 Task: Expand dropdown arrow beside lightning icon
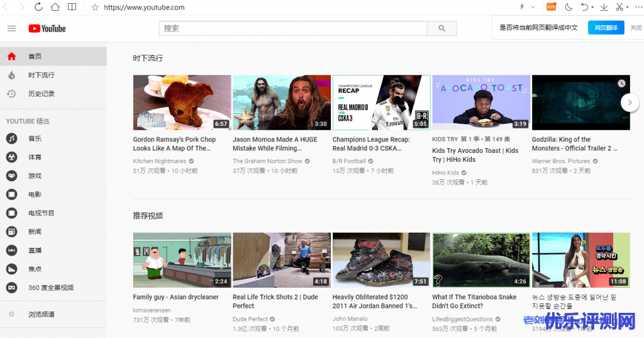[533, 7]
